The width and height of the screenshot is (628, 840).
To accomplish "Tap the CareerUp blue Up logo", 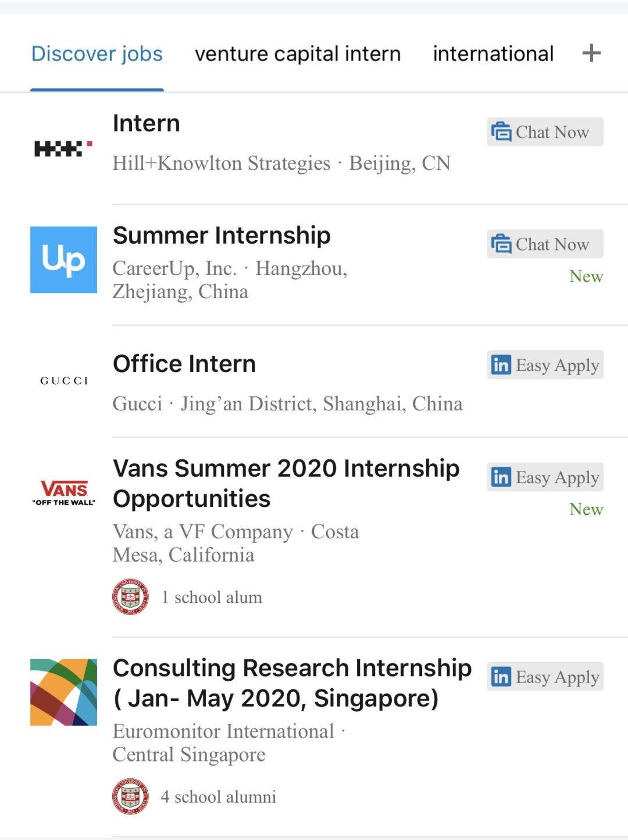I will click(x=63, y=260).
